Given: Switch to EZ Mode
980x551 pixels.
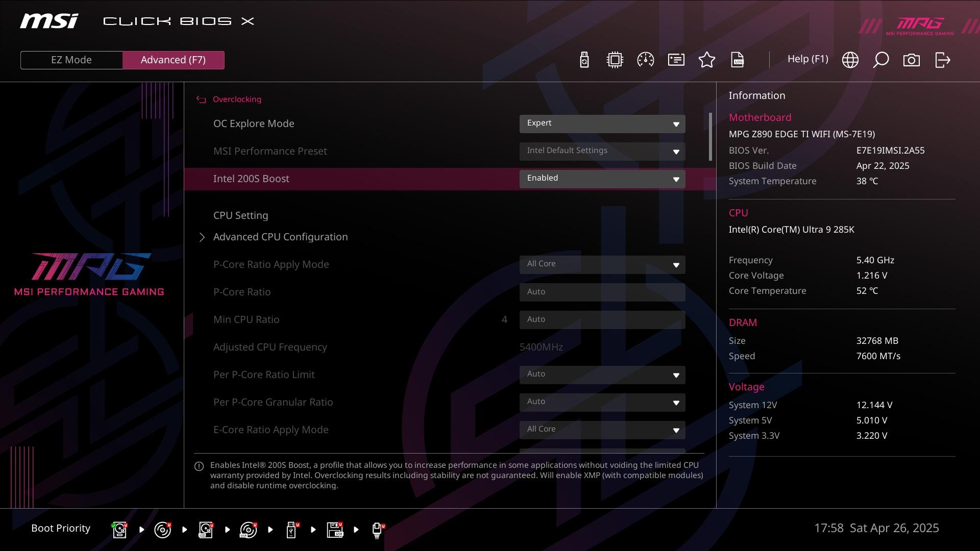Looking at the screenshot, I should (x=71, y=60).
